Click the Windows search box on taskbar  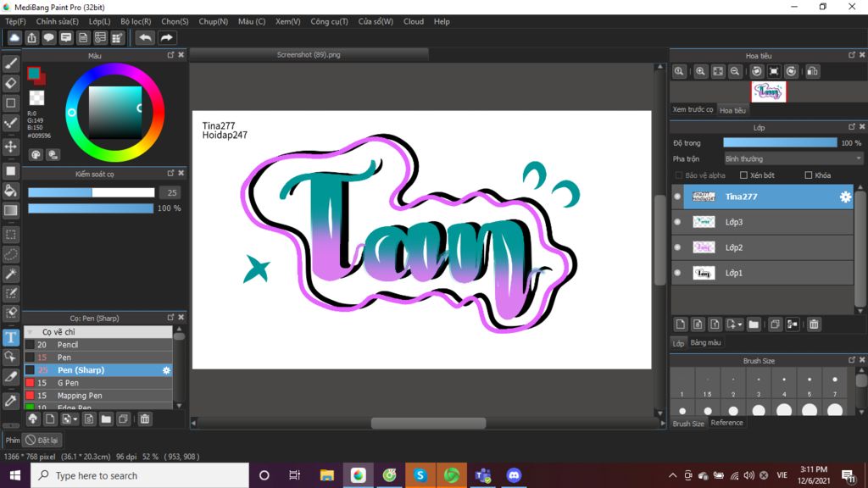pos(140,475)
